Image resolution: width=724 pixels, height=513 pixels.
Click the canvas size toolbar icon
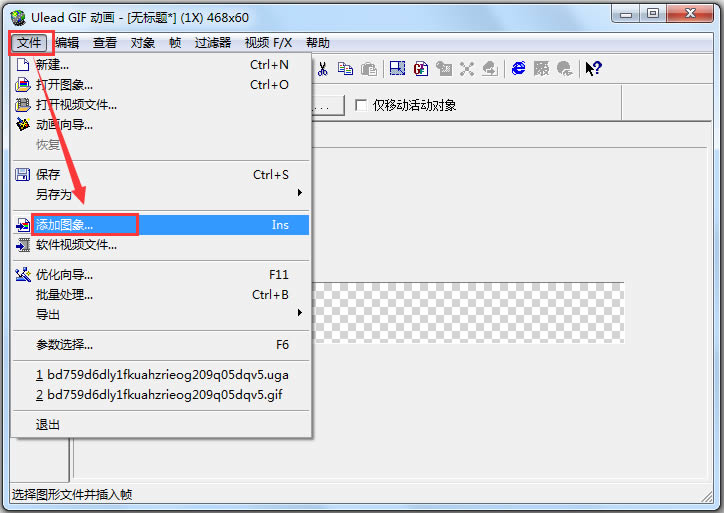(397, 69)
